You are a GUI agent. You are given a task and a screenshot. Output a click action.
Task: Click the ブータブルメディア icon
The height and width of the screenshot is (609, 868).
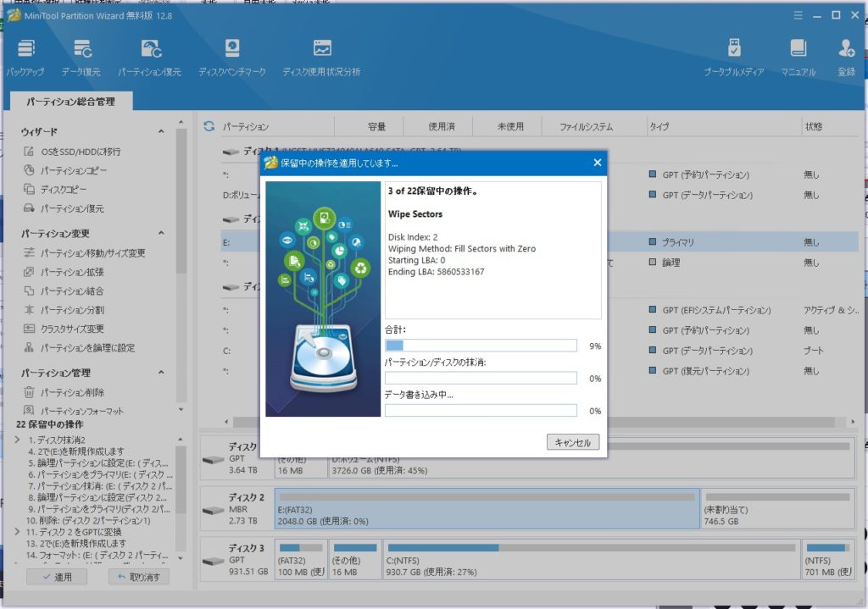pyautogui.click(x=734, y=51)
